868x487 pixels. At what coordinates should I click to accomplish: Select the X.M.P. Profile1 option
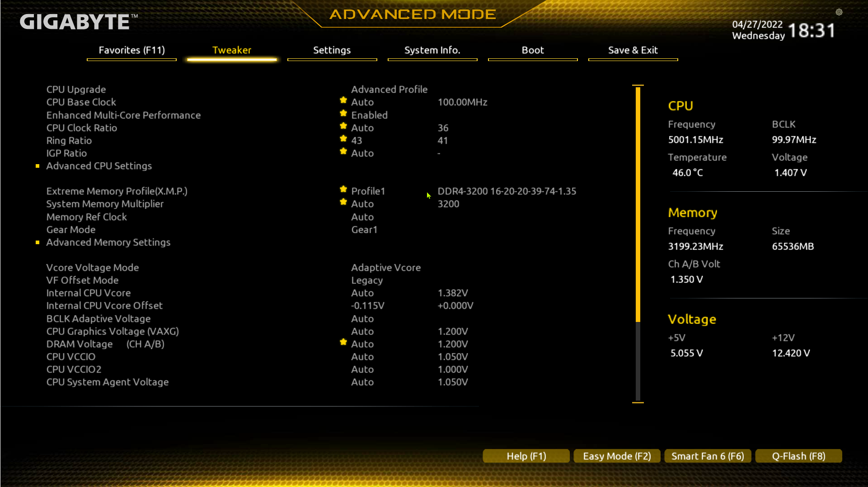coord(368,191)
